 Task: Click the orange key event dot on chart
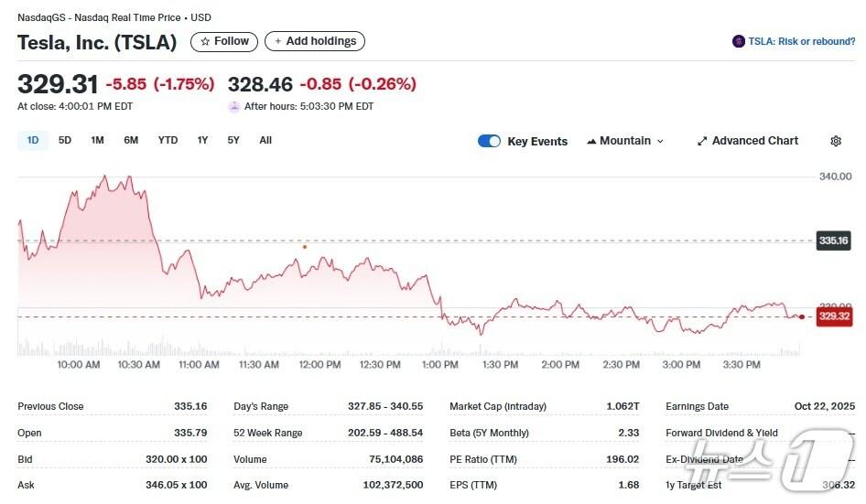[305, 246]
